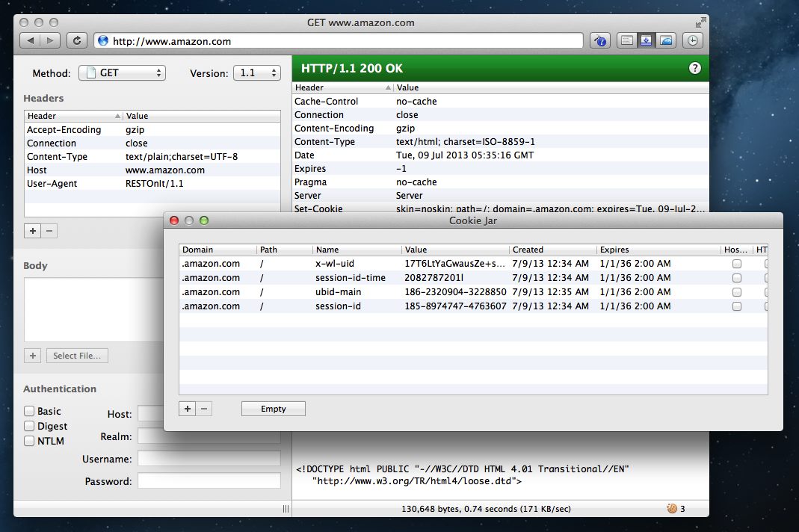Go back with the left arrow toolbar button
This screenshot has height=532, width=799.
pos(30,41)
